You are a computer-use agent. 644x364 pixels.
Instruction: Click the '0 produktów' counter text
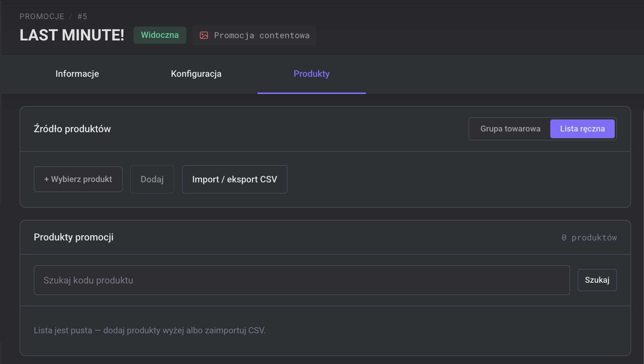589,237
